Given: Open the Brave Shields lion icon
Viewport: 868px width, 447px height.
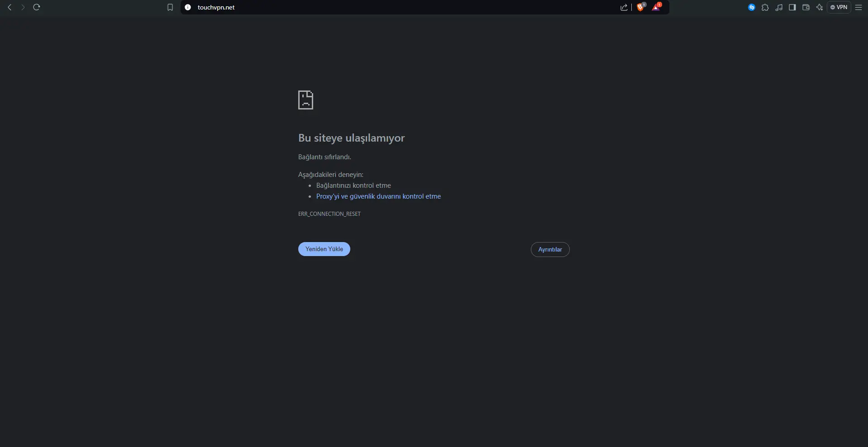Looking at the screenshot, I should [641, 7].
